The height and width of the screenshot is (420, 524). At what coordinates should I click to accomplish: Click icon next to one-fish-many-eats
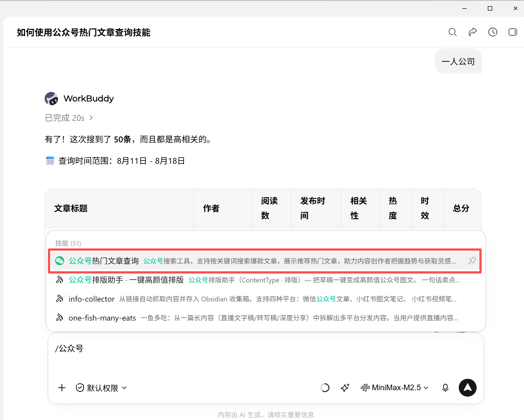tap(60, 318)
